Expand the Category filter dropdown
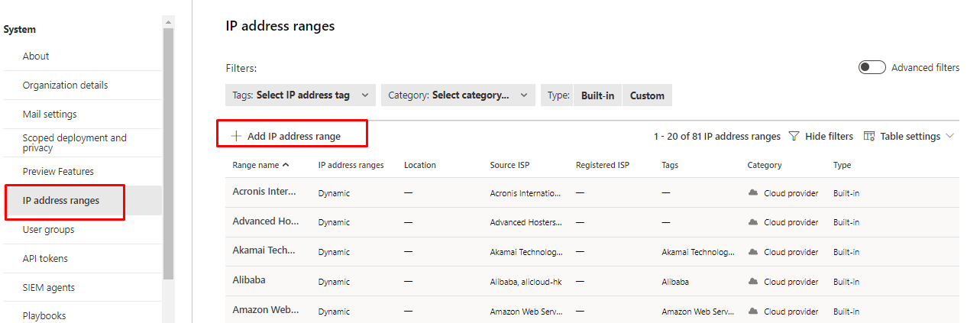980x323 pixels. click(x=458, y=95)
